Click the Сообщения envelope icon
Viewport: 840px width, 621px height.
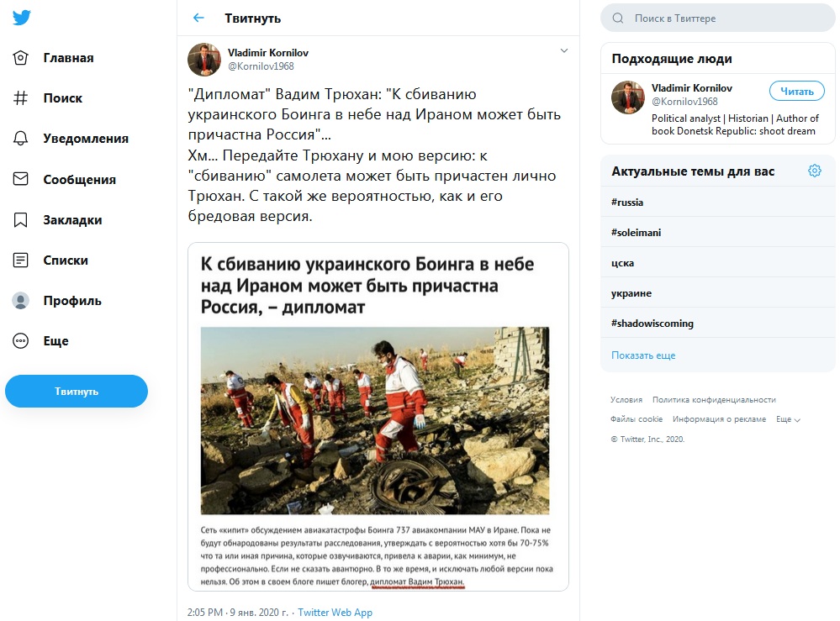[x=22, y=179]
